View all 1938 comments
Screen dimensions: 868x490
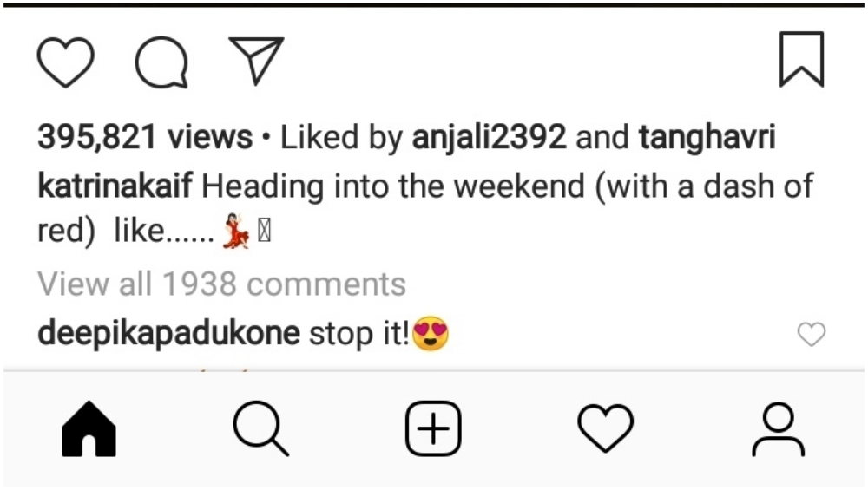[x=221, y=284]
